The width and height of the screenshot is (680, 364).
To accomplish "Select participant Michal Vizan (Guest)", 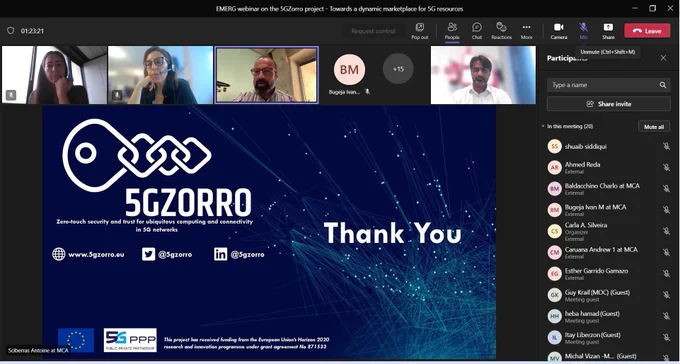I will [x=608, y=357].
